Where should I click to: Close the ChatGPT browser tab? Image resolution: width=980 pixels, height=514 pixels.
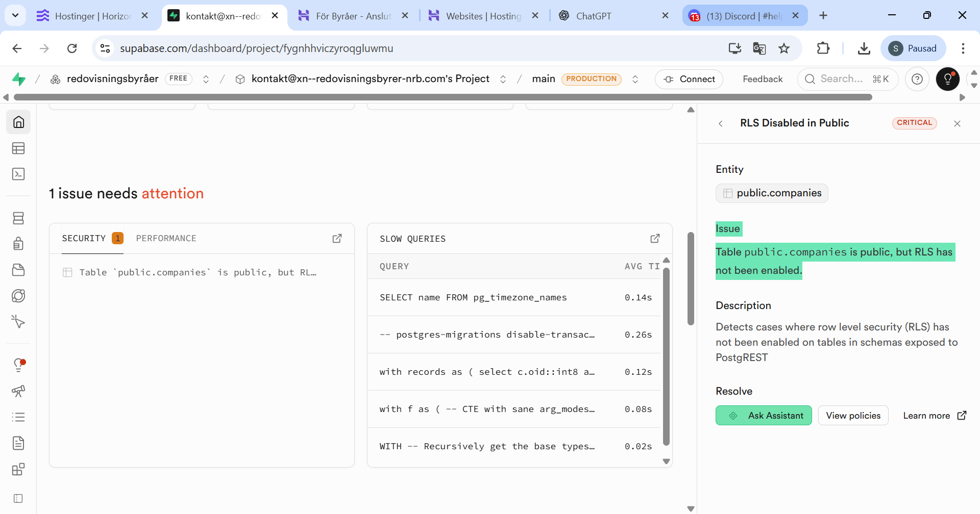point(665,16)
